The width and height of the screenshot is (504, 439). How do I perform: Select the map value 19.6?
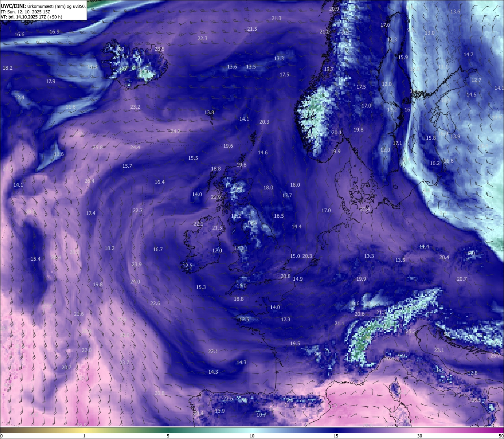(228, 146)
